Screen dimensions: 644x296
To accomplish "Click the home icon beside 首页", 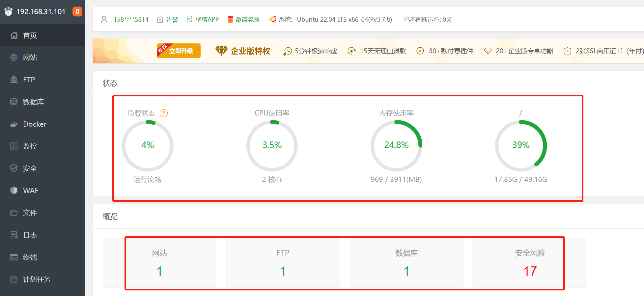I will (14, 35).
